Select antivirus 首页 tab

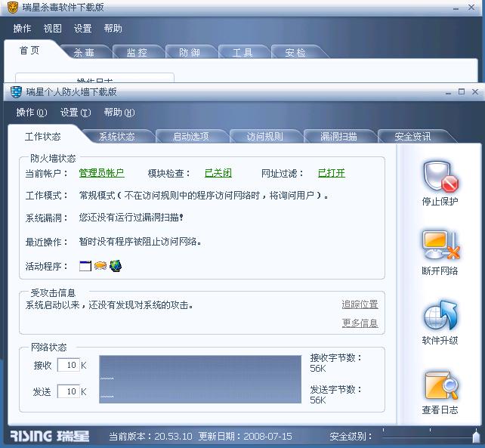[x=29, y=50]
